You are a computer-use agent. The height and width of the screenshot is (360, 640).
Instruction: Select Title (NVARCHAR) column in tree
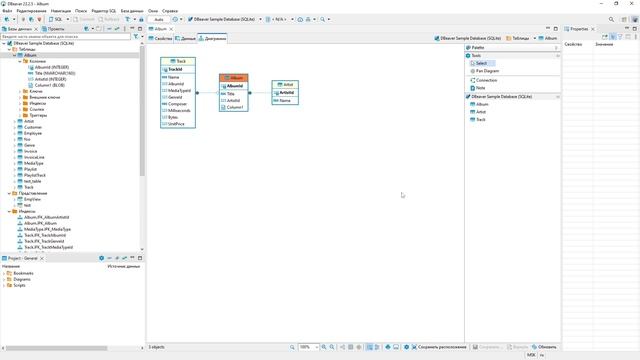[52, 73]
